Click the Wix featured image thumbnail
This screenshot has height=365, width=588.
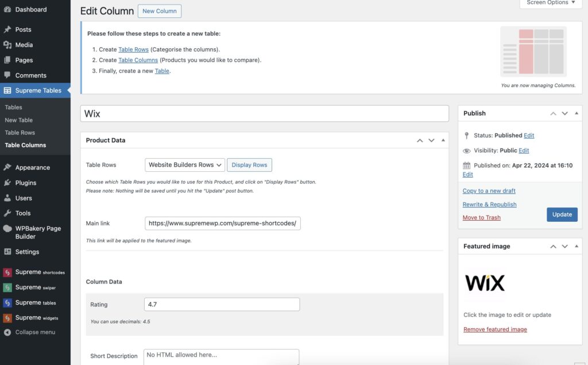(485, 283)
